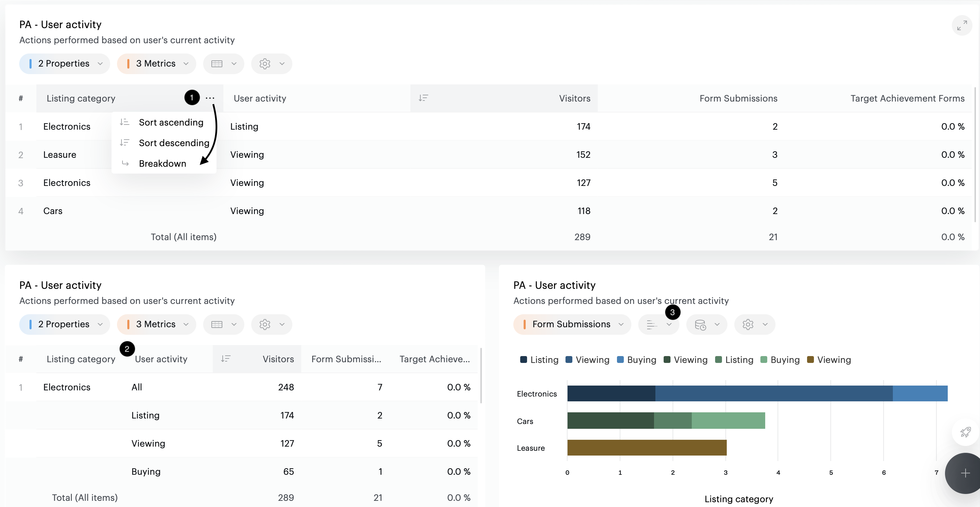Click the database time icon in chart widget
The width and height of the screenshot is (980, 507).
[707, 325]
